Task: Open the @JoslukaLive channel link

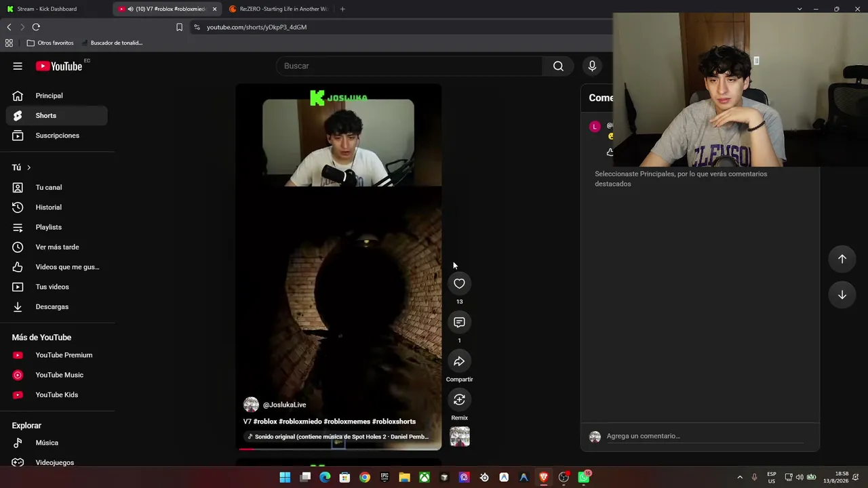Action: coord(284,405)
